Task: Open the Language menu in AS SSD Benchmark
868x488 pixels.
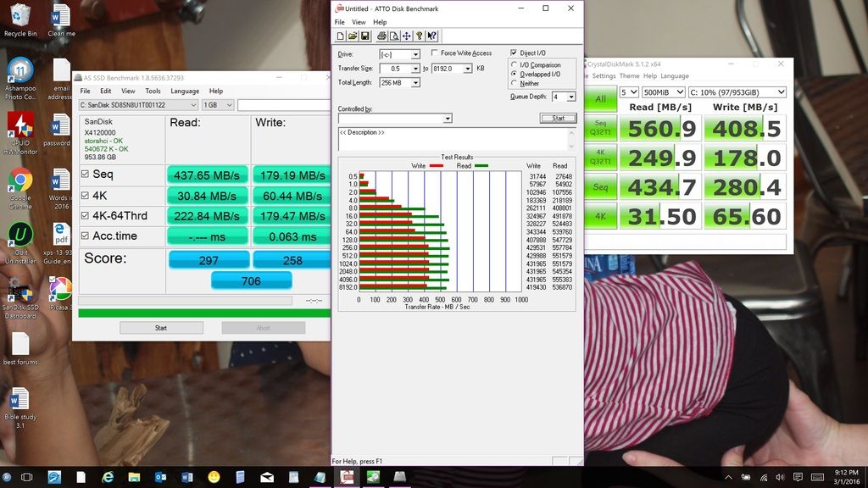Action: point(185,91)
